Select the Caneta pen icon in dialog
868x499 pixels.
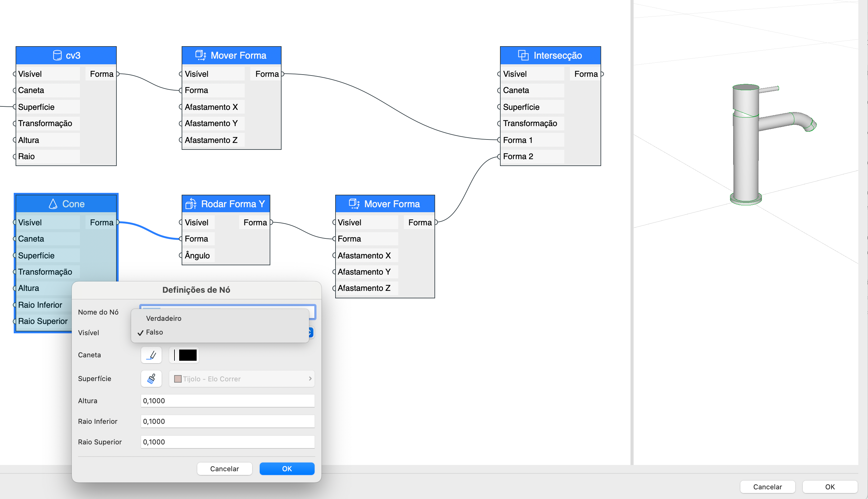click(x=151, y=355)
